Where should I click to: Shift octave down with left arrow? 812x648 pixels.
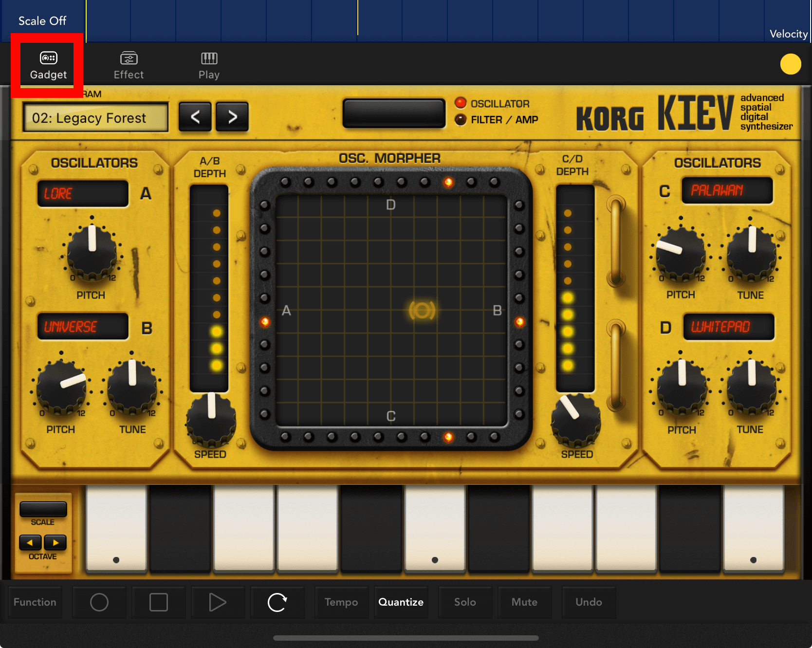pyautogui.click(x=30, y=542)
